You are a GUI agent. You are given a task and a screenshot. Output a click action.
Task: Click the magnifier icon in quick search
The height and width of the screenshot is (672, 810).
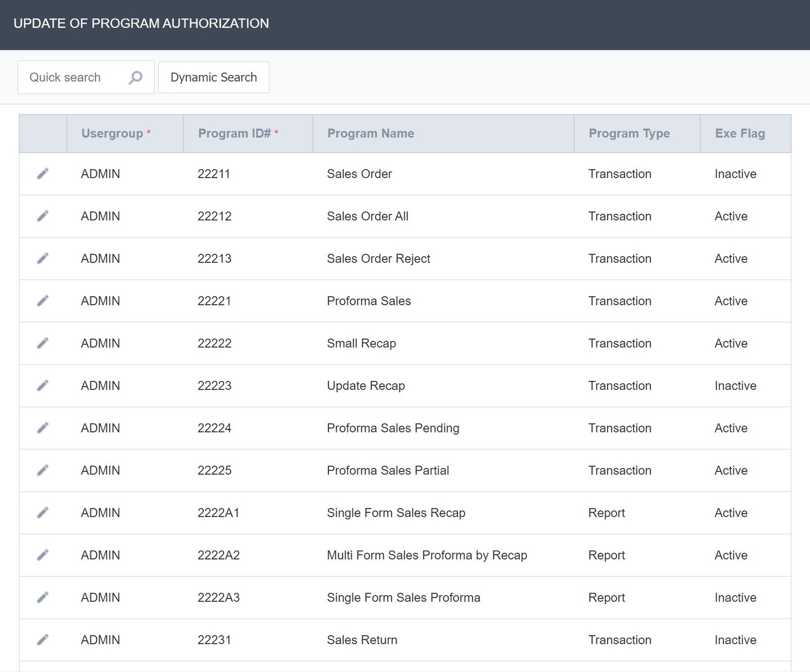[135, 77]
